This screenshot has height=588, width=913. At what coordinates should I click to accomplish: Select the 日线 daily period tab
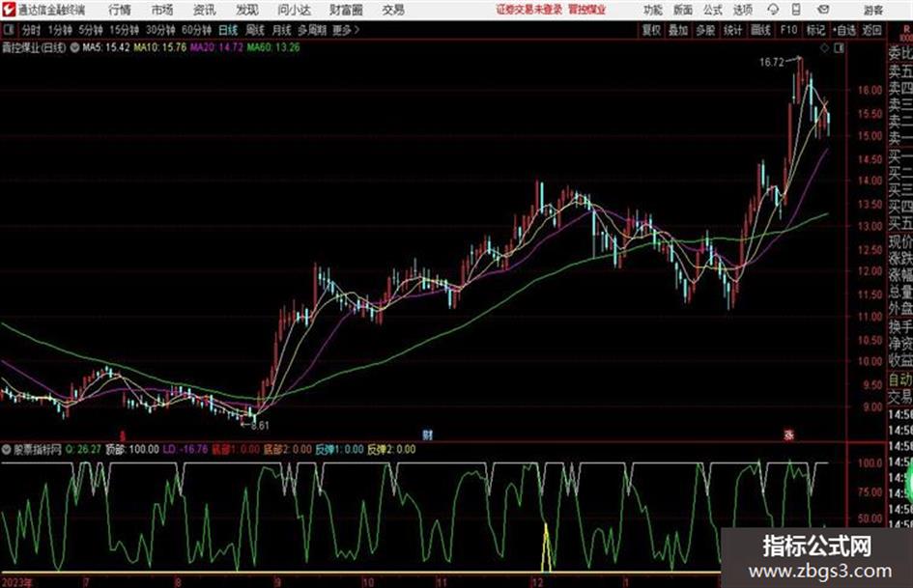[228, 30]
